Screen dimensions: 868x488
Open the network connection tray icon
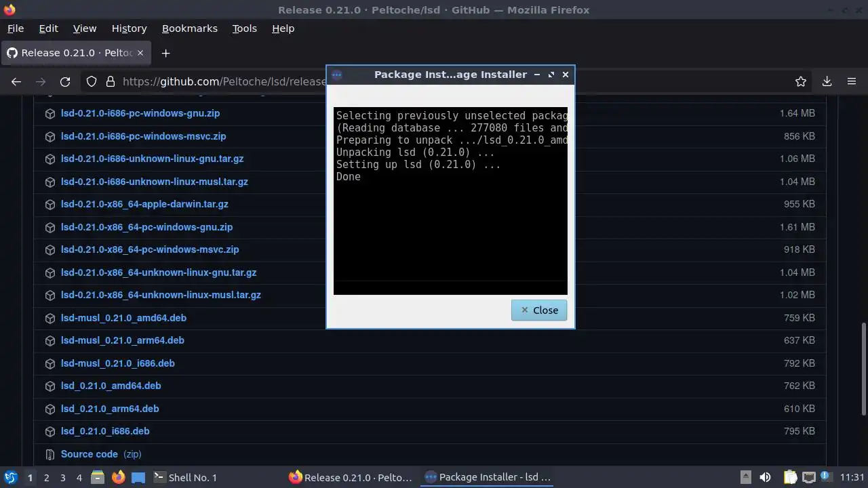pyautogui.click(x=808, y=477)
